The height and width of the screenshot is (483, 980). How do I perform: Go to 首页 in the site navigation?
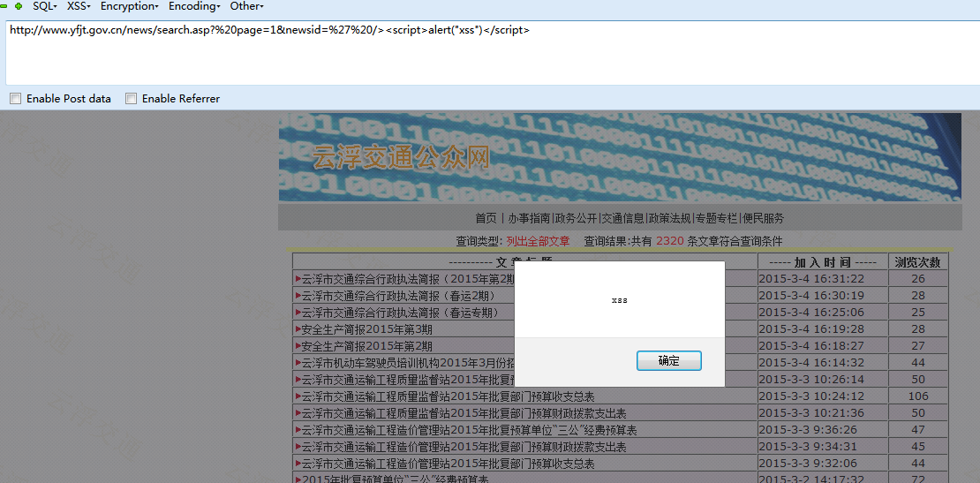[486, 218]
